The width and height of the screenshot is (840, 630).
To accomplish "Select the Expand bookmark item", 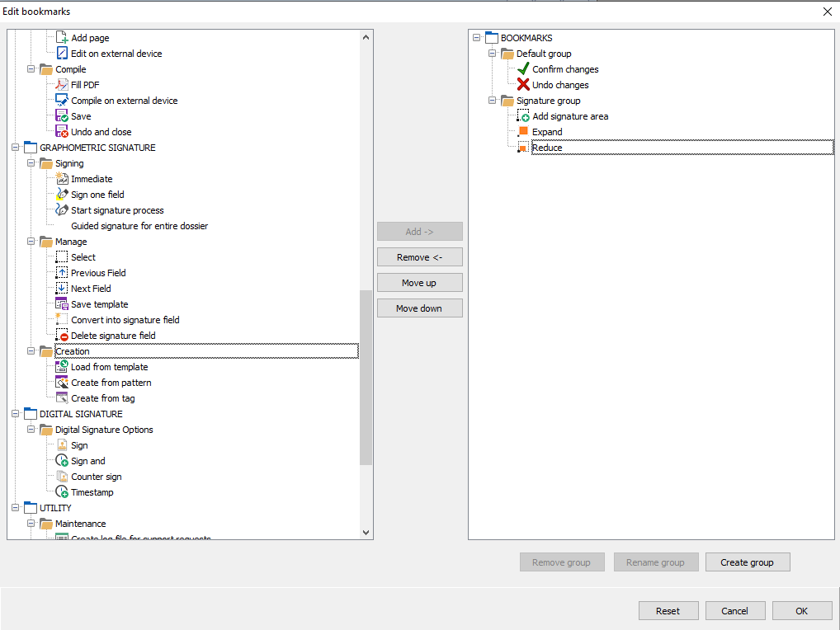I will click(x=547, y=132).
